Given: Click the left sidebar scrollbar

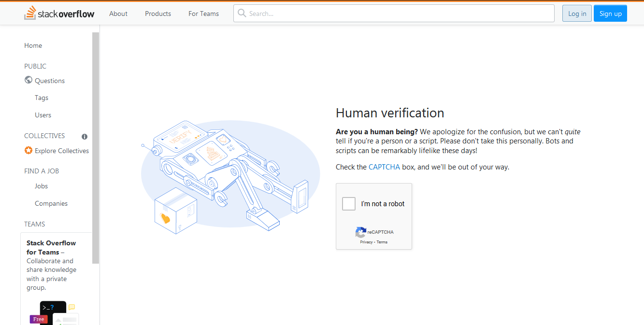Looking at the screenshot, I should click(x=96, y=148).
